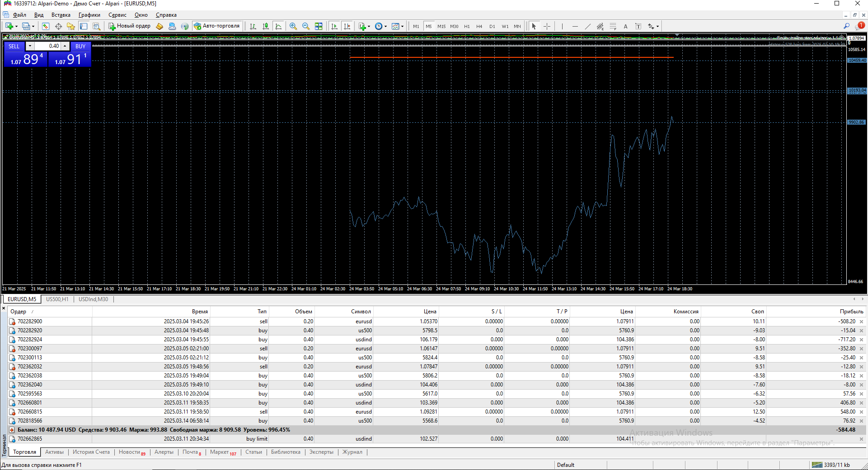Select the Fibonacci Retracement tool
Viewport: 868px width, 470px height.
613,26
